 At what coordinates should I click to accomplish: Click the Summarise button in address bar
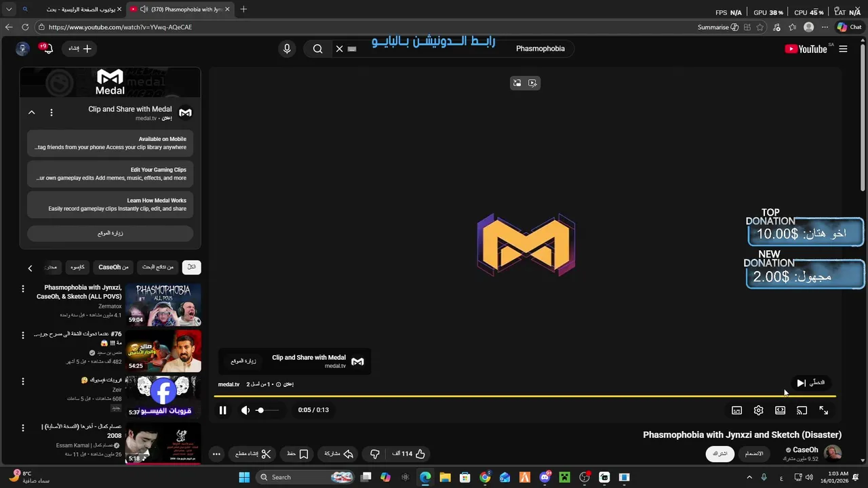point(718,27)
